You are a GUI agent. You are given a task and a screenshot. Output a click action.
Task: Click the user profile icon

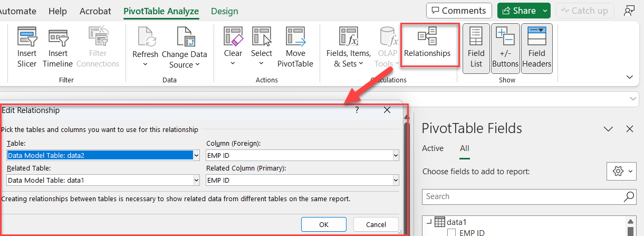tap(629, 11)
